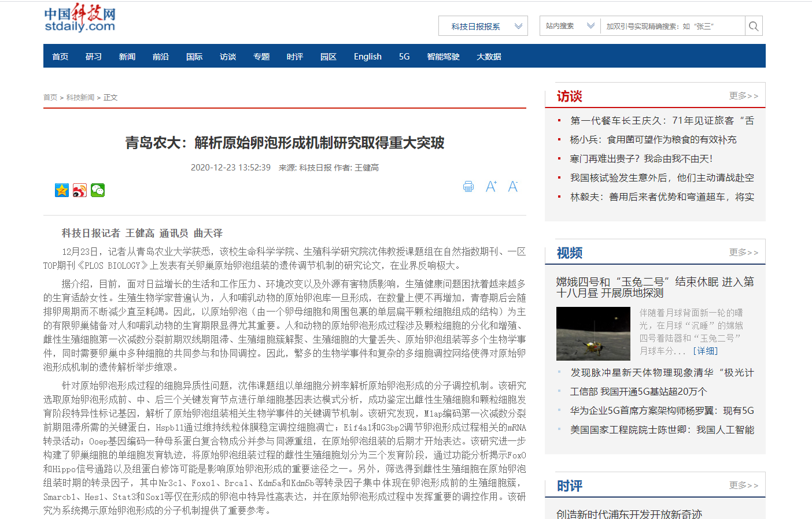
Task: Increase font size with A+ icon
Action: click(491, 187)
